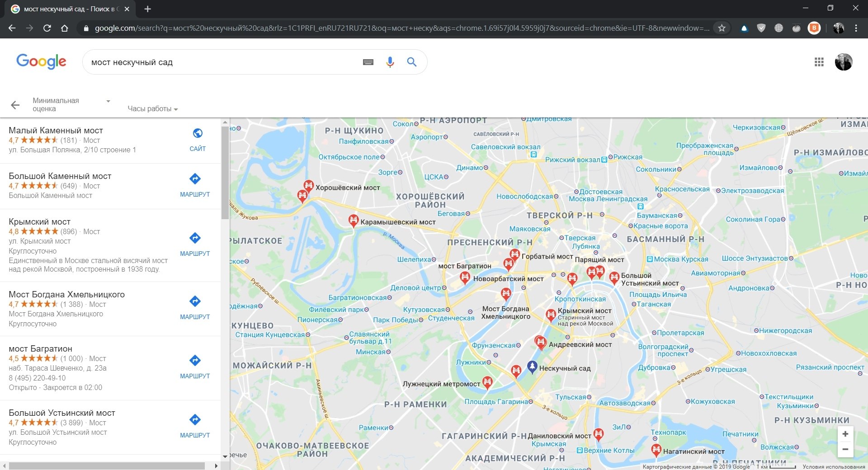Get route to Большой Каменный мост
Image resolution: width=868 pixels, height=470 pixels.
[195, 185]
